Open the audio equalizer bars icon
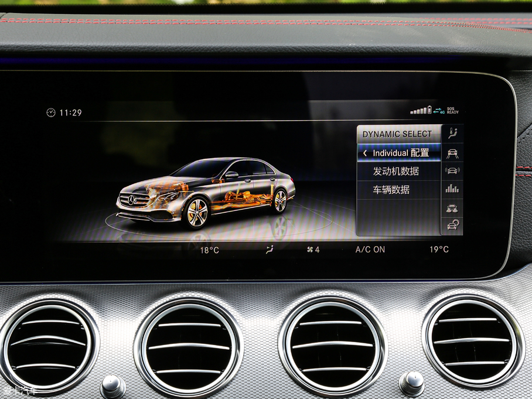Image resolution: width=532 pixels, height=399 pixels. tap(451, 189)
